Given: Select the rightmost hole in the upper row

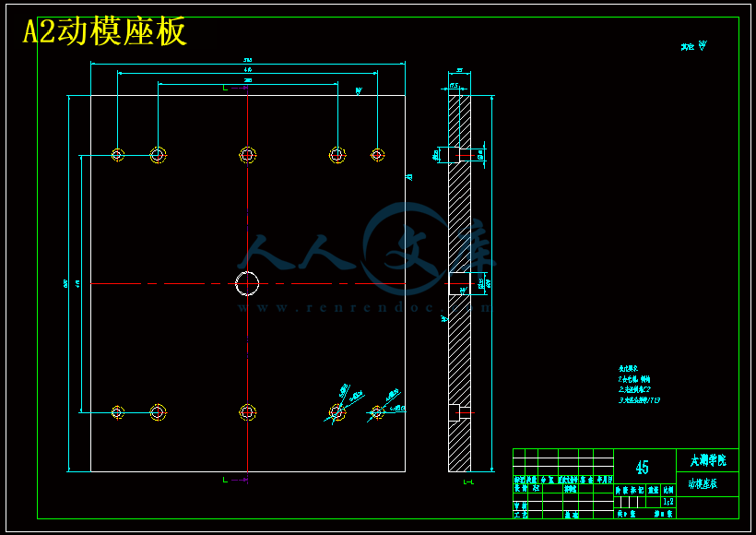Looking at the screenshot, I should tap(377, 155).
